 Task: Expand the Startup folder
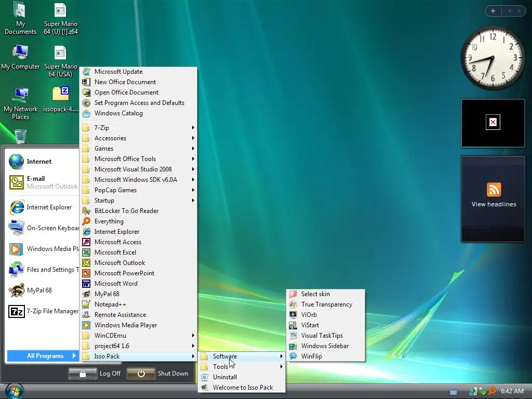(x=138, y=200)
